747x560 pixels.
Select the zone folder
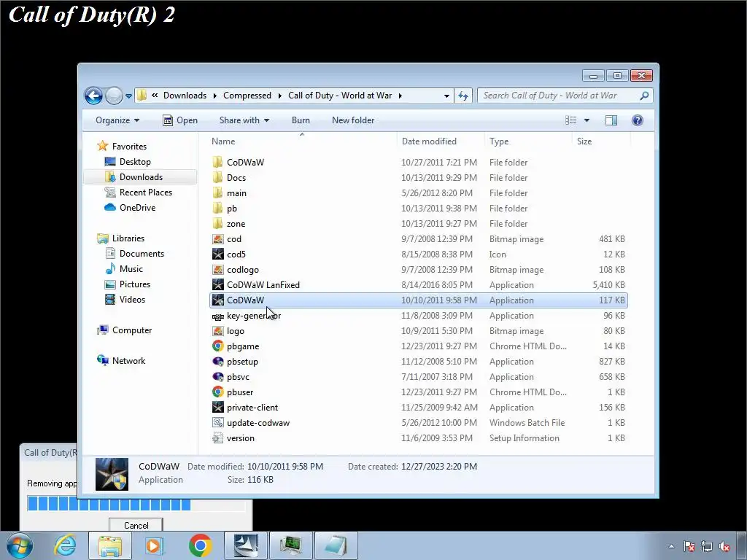(x=418, y=224)
